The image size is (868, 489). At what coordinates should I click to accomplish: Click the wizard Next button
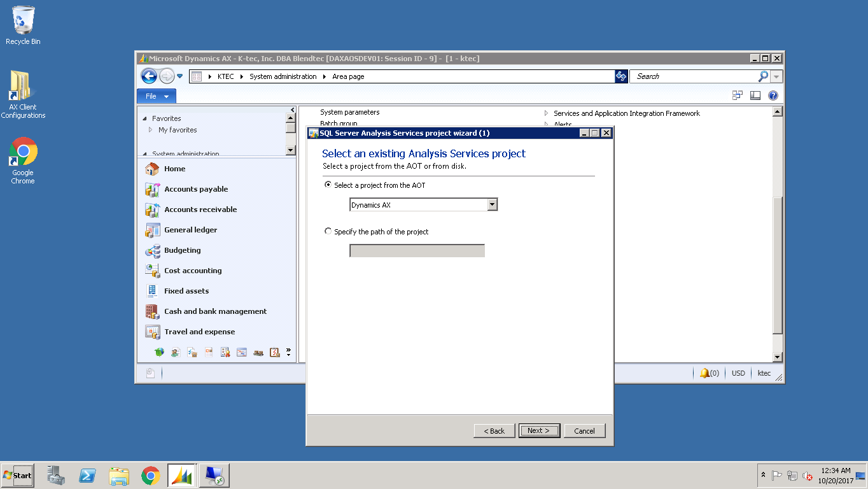539,431
